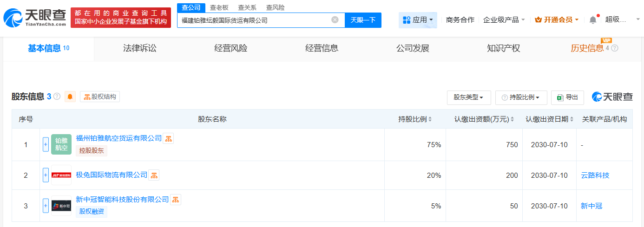The width and height of the screenshot is (644, 227).
Task: Click the 导出 export button
Action: tap(567, 97)
